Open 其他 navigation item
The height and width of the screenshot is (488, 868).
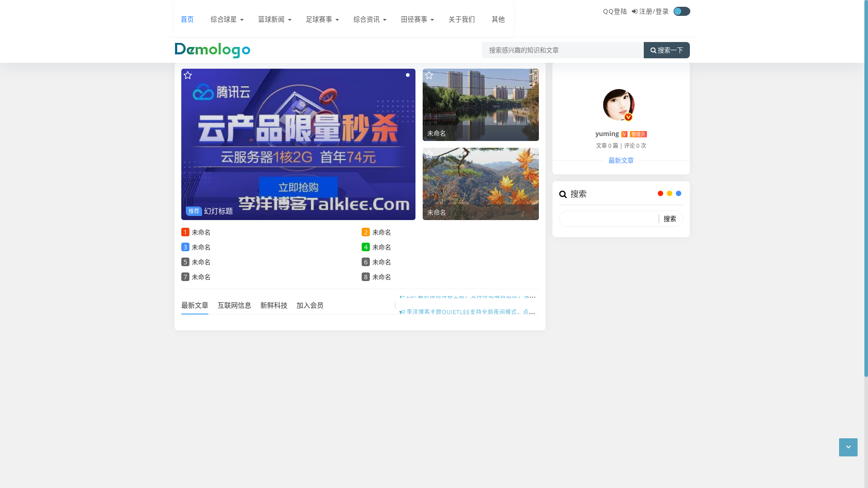[498, 19]
